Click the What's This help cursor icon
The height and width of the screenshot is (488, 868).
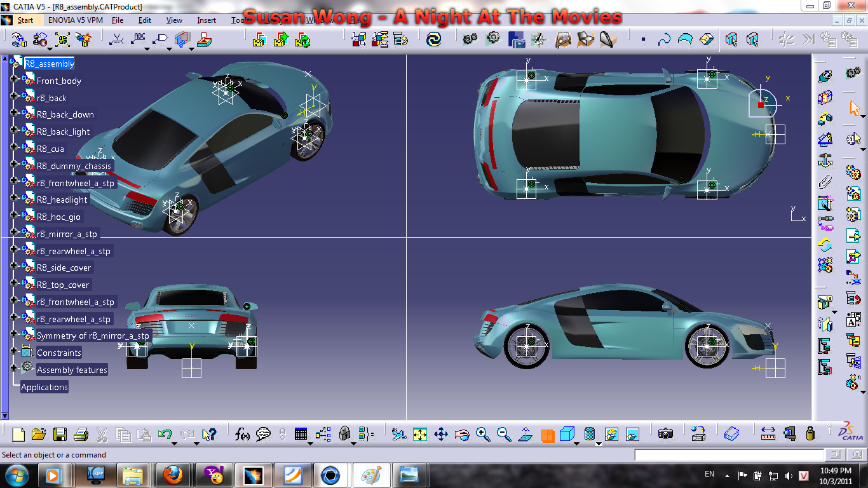pyautogui.click(x=208, y=435)
